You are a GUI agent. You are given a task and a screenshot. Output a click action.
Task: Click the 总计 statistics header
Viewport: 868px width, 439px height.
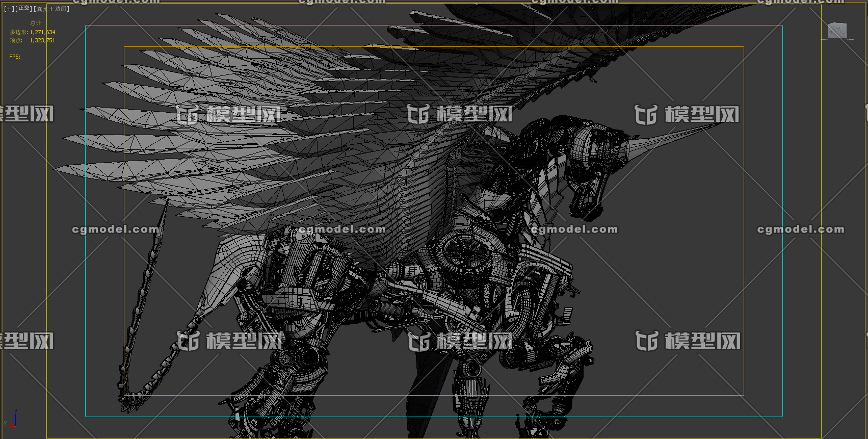35,23
